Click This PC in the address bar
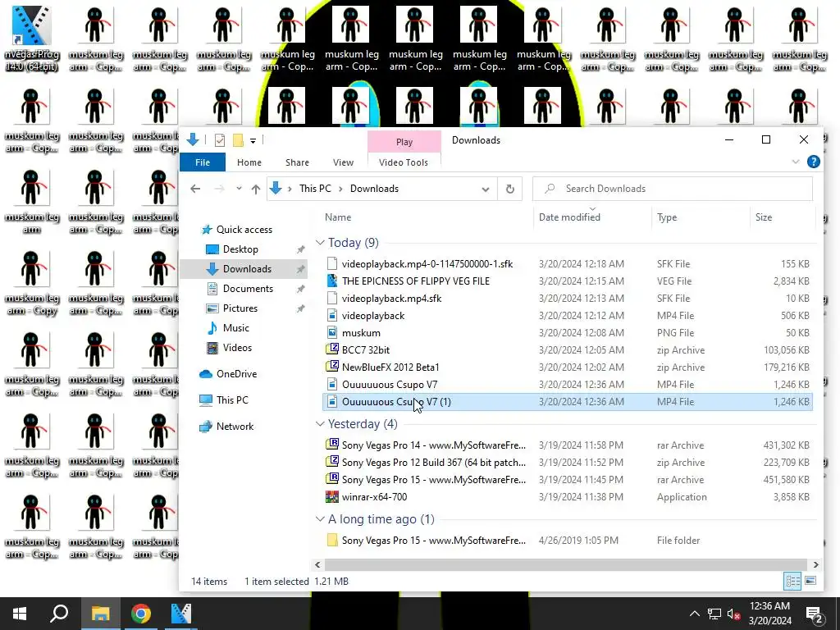Viewport: 840px width, 630px height. [x=315, y=189]
